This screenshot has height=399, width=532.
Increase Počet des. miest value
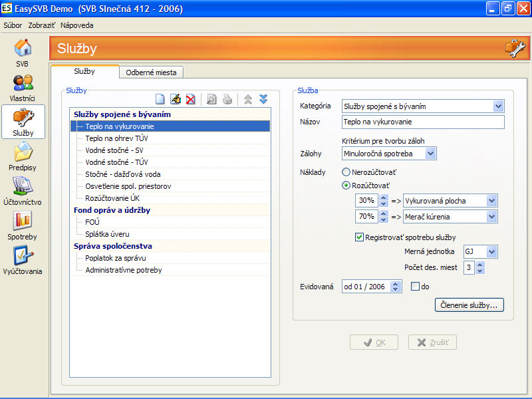point(479,264)
